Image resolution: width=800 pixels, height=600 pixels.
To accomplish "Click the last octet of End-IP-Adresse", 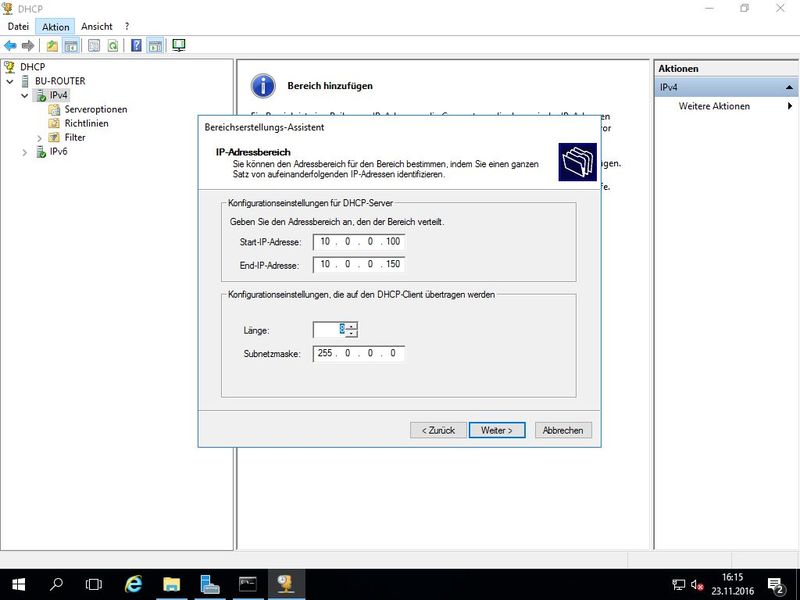I will point(392,264).
